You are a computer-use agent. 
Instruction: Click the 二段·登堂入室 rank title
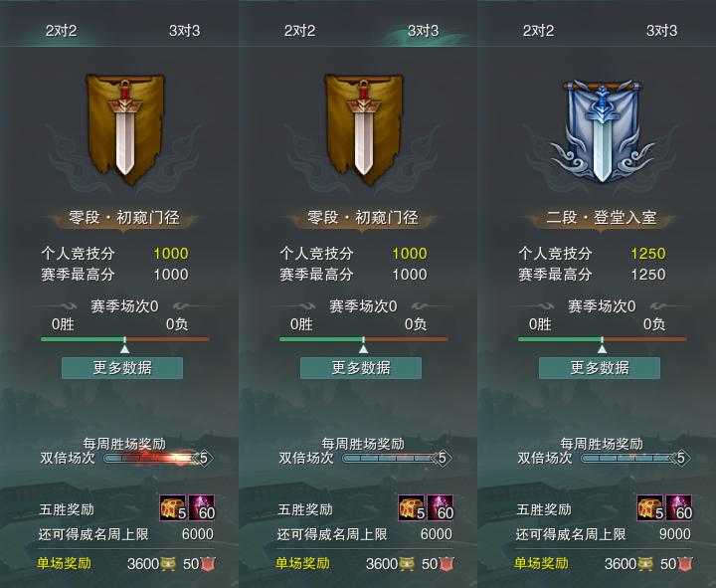[x=601, y=218]
